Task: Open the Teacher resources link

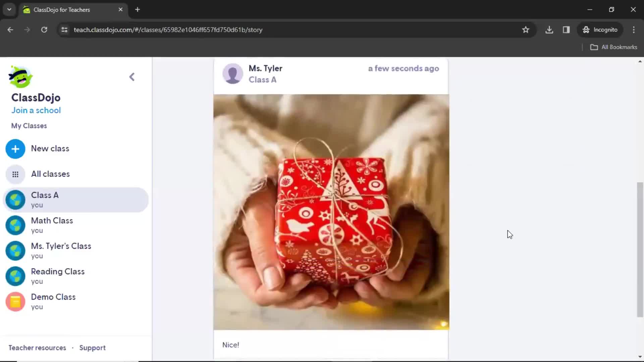Action: [x=37, y=348]
